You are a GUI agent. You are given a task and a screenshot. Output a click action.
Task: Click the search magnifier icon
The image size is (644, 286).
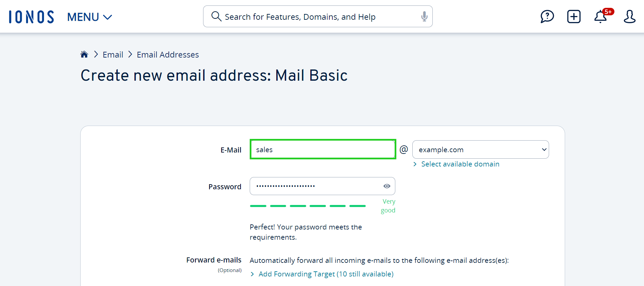point(216,16)
